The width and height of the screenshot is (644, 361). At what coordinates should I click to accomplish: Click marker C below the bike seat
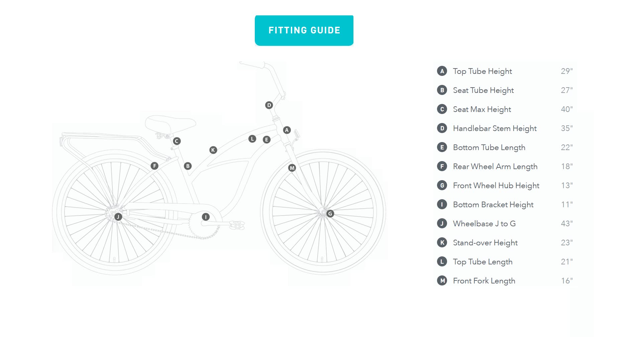pyautogui.click(x=177, y=141)
